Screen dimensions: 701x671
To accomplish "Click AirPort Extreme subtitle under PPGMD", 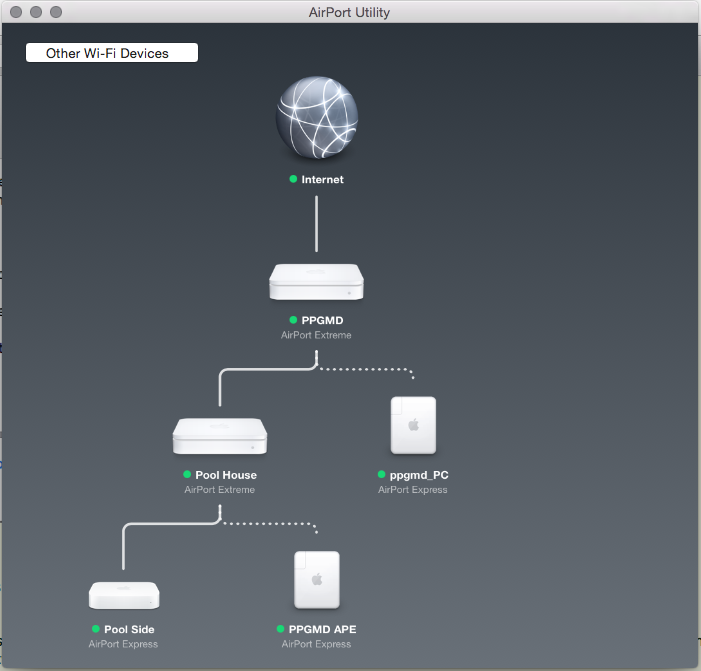I will click(x=316, y=335).
